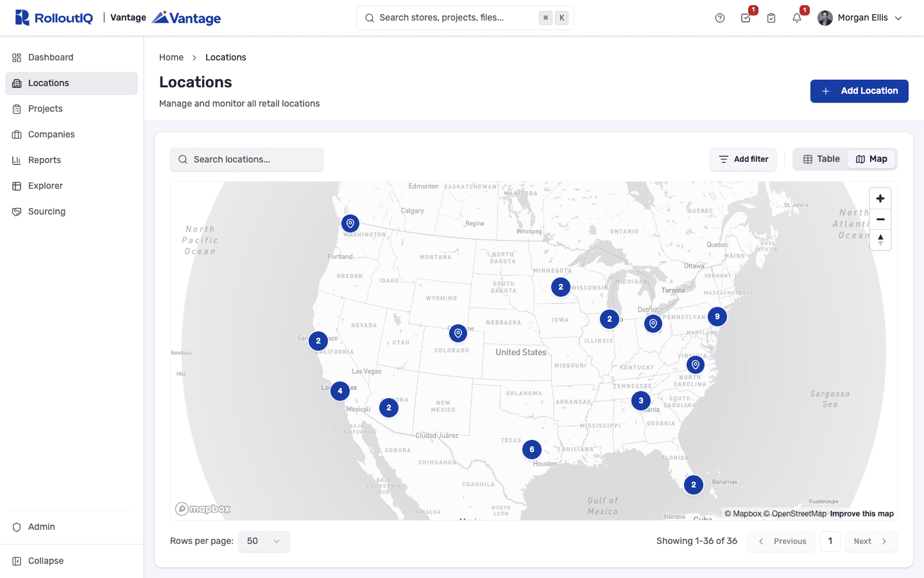Go to Dashboard in sidebar
Image resolution: width=924 pixels, height=578 pixels.
tap(71, 58)
